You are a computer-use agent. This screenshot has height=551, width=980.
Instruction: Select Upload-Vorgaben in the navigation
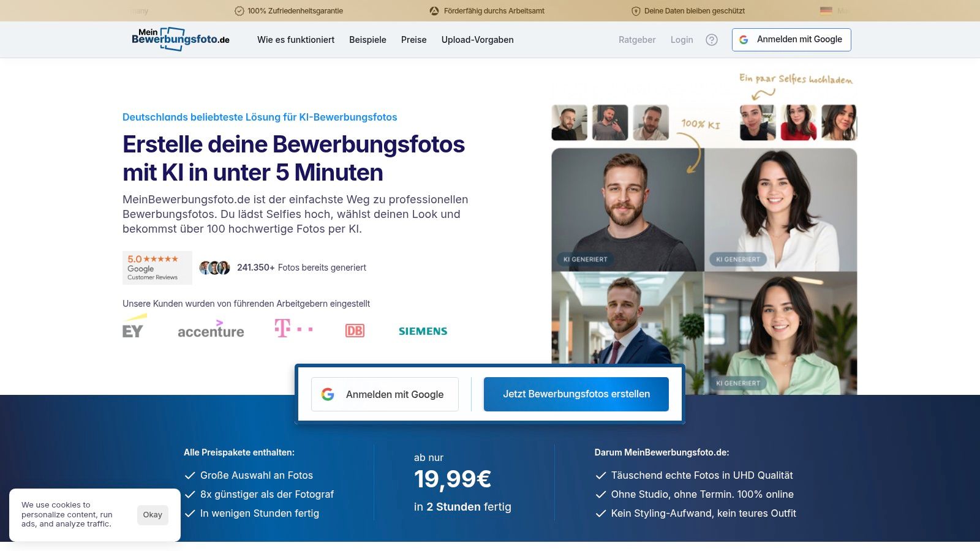[x=477, y=39]
